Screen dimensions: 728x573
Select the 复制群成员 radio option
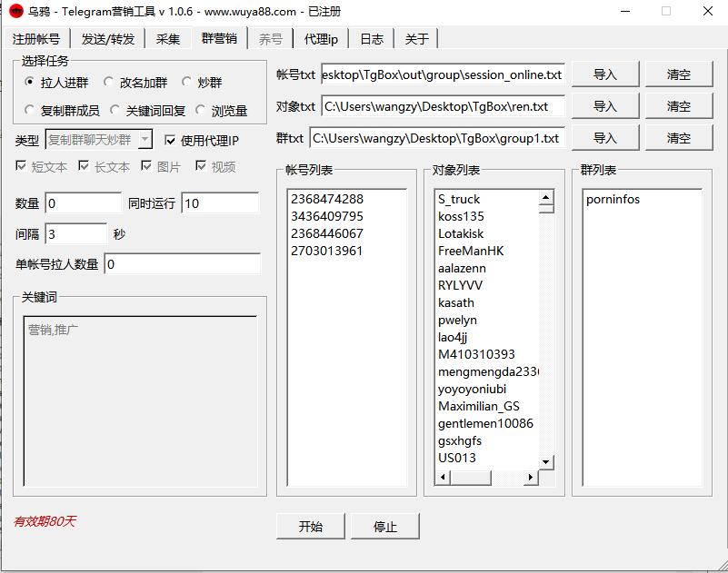point(29,111)
